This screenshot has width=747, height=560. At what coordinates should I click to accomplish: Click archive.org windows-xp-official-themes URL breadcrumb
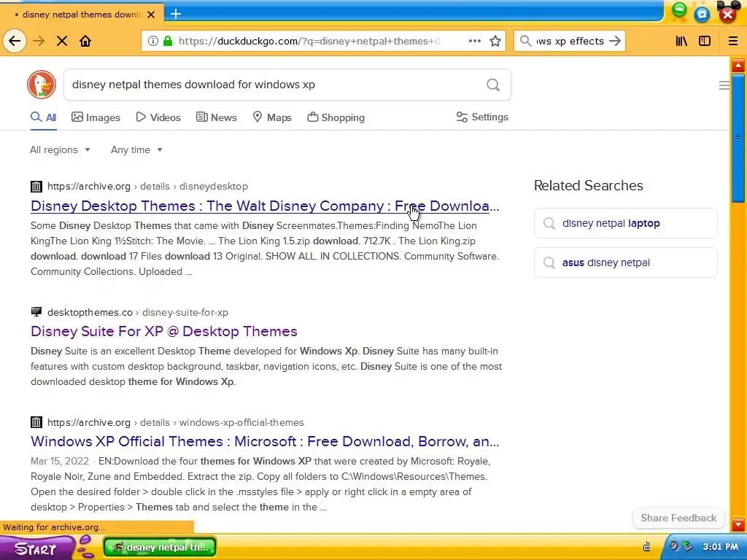pyautogui.click(x=176, y=422)
